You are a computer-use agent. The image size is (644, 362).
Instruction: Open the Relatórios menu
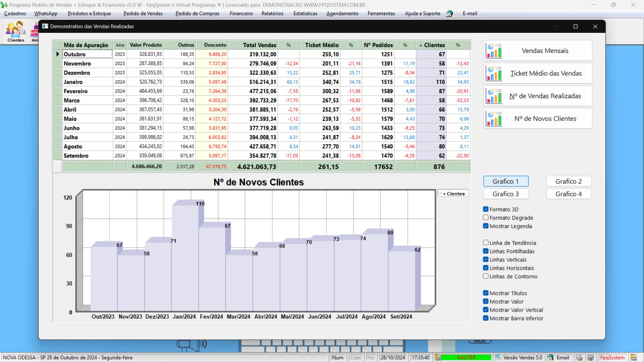click(x=272, y=13)
